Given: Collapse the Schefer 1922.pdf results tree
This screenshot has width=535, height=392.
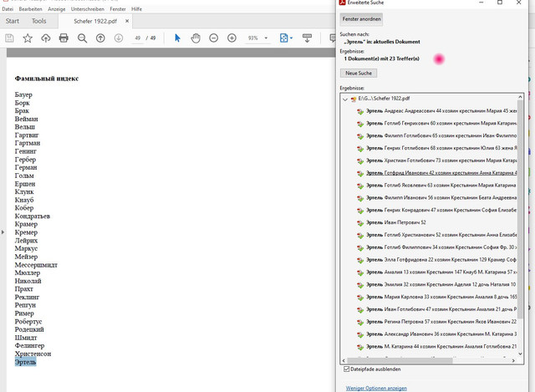Looking at the screenshot, I should point(345,99).
